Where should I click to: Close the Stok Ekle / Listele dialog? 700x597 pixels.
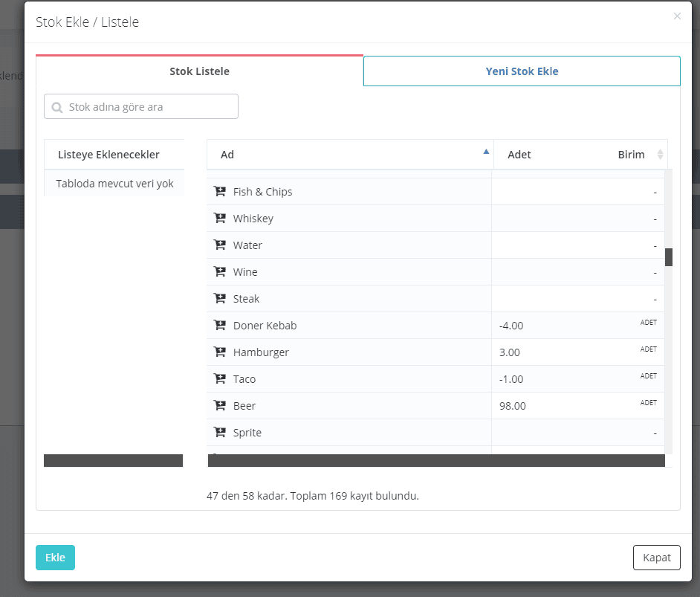677,16
